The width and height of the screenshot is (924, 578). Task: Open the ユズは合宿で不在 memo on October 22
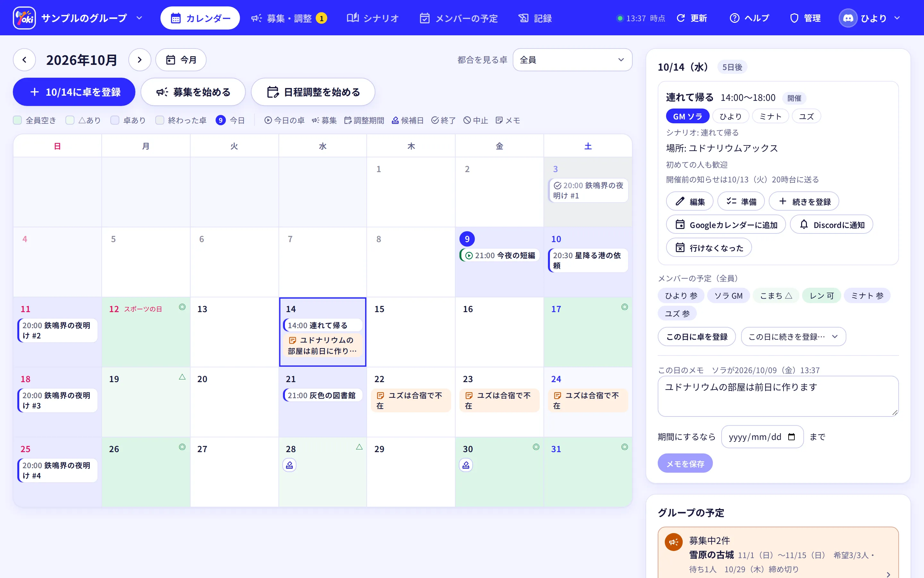(x=411, y=400)
